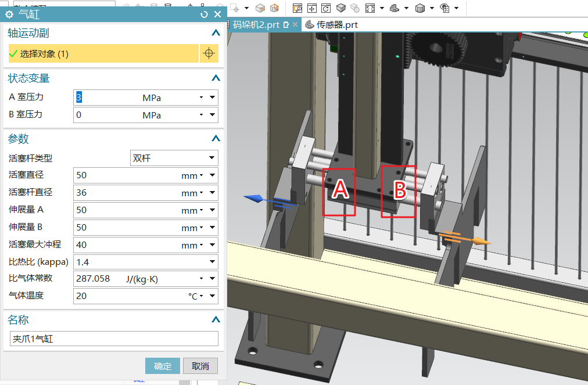Open the solid cube dropdown arrow
The image size is (588, 385).
point(432,8)
